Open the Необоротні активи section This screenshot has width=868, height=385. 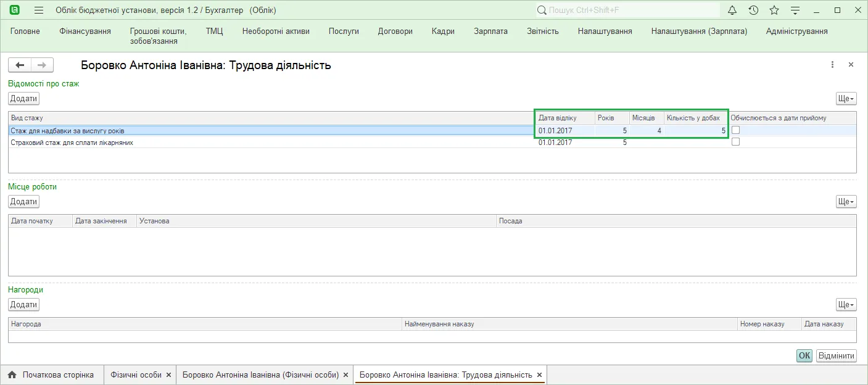[x=276, y=31]
